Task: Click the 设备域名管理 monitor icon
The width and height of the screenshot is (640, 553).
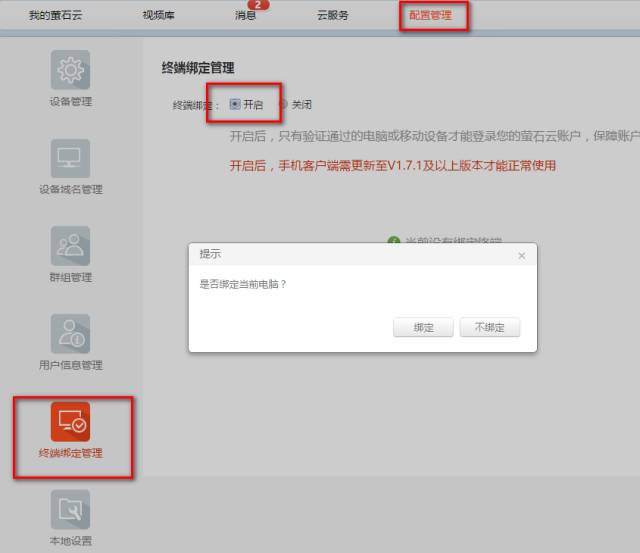Action: pyautogui.click(x=70, y=158)
